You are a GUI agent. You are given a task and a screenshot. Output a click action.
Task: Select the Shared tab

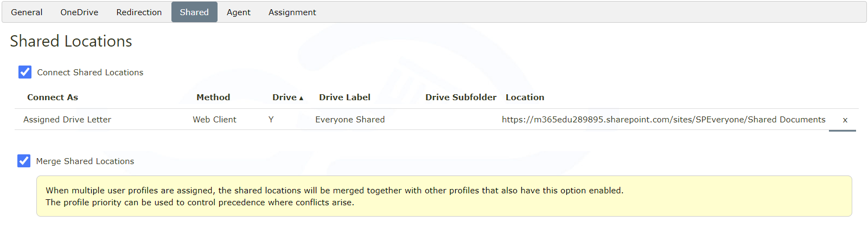pos(194,12)
